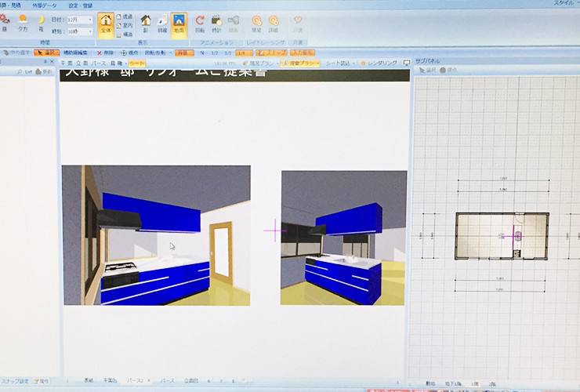The width and height of the screenshot is (580, 392).
Task: Click the レンダリング rendering button
Action: (x=379, y=64)
